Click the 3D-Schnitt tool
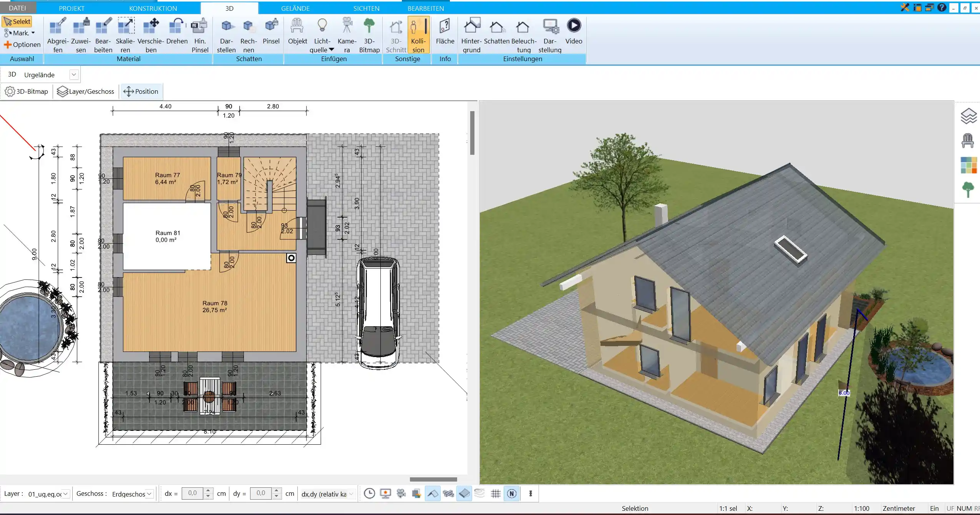Viewport: 980px width, 515px height. click(x=396, y=35)
